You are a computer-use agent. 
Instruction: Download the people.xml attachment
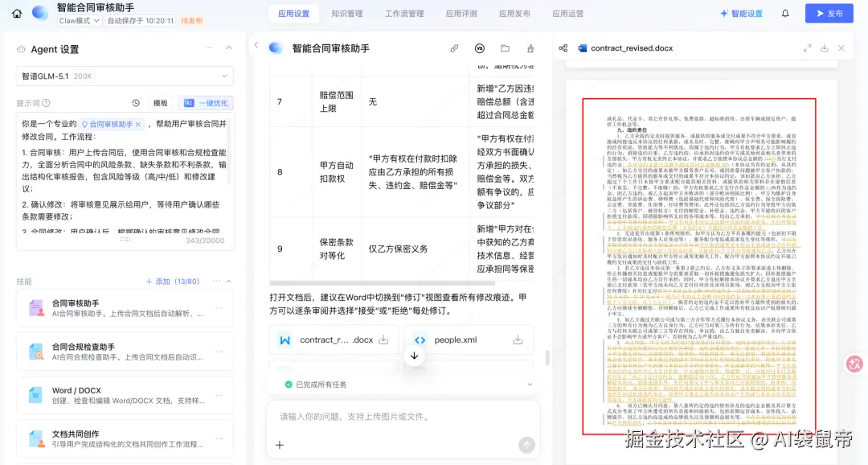tap(518, 339)
